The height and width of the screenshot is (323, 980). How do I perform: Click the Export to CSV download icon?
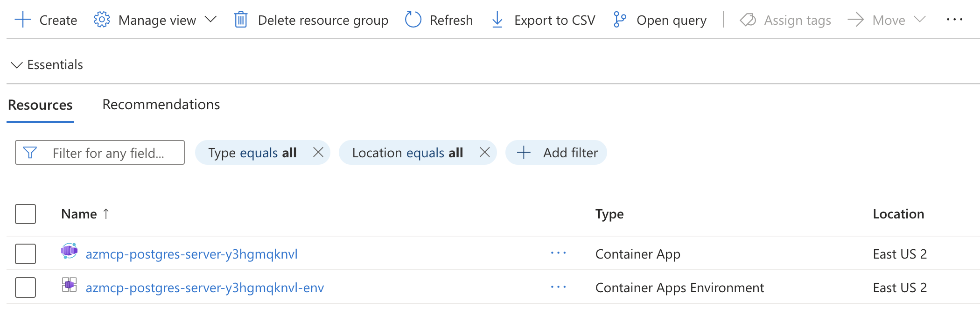[497, 20]
